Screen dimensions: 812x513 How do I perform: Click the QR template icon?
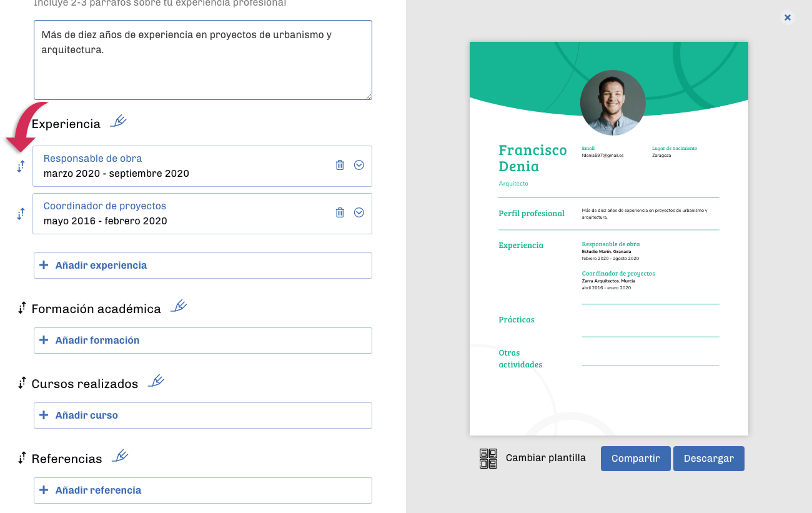(x=488, y=459)
